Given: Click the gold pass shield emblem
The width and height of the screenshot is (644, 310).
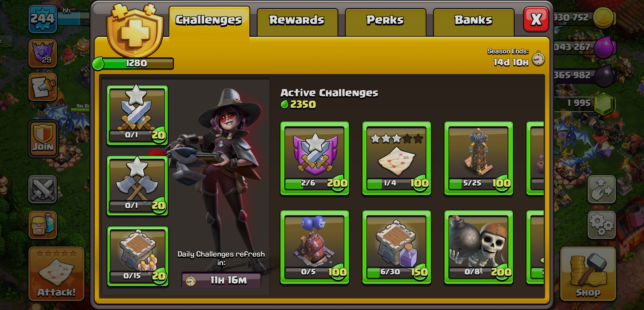Looking at the screenshot, I should (134, 31).
